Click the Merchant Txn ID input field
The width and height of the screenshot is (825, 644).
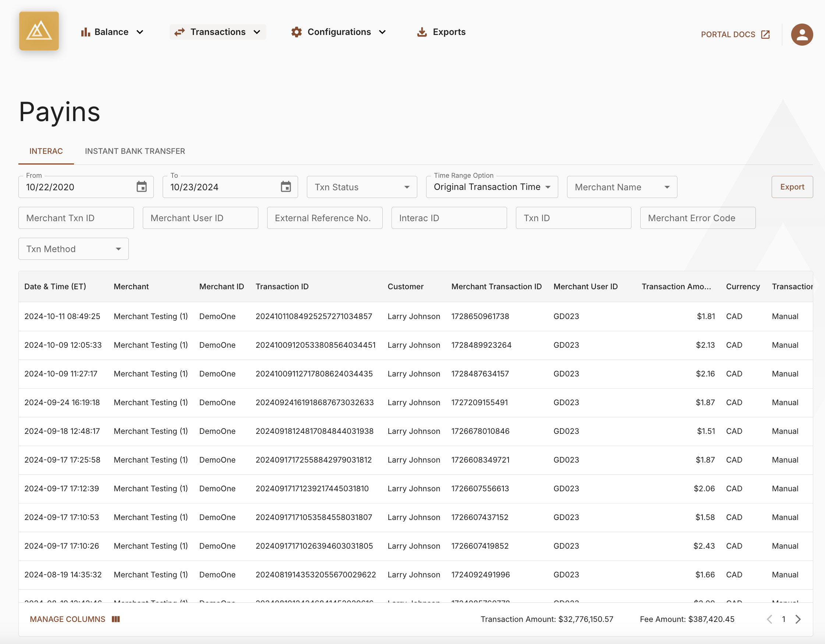(x=75, y=218)
